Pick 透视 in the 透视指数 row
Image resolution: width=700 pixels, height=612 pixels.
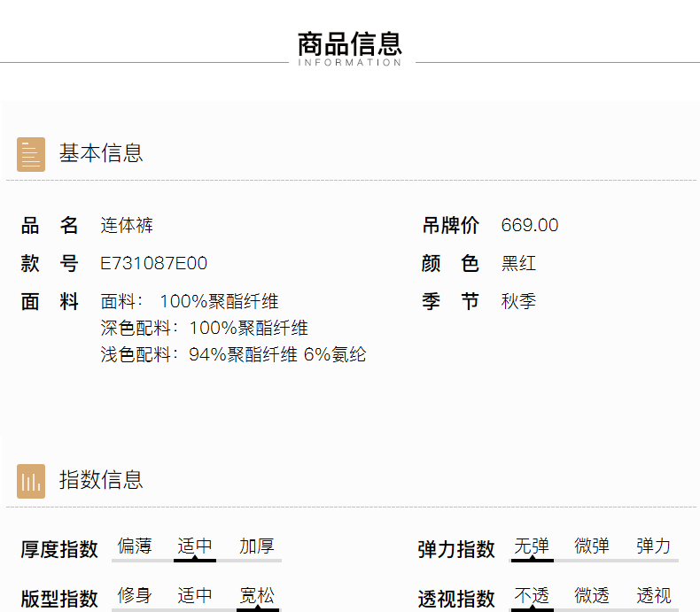point(654,596)
